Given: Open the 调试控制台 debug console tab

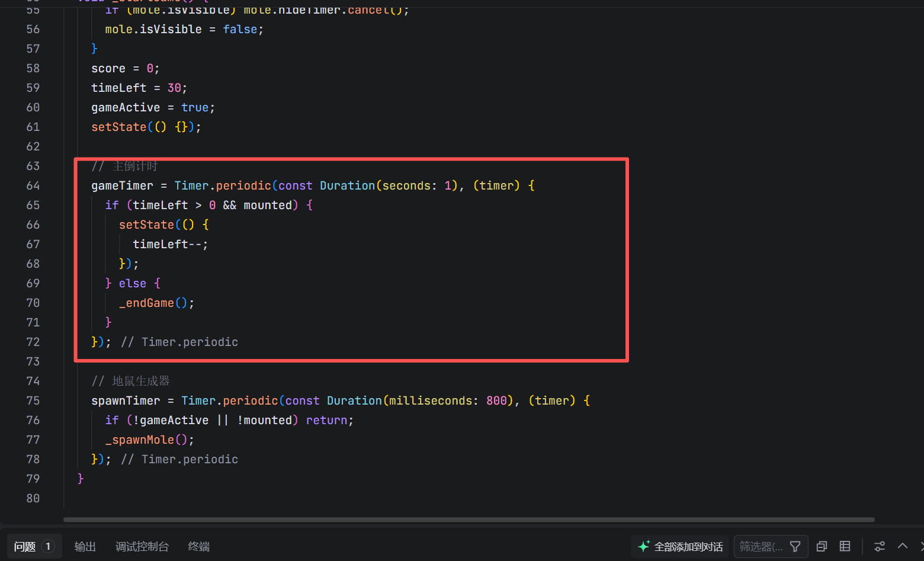Looking at the screenshot, I should click(142, 546).
